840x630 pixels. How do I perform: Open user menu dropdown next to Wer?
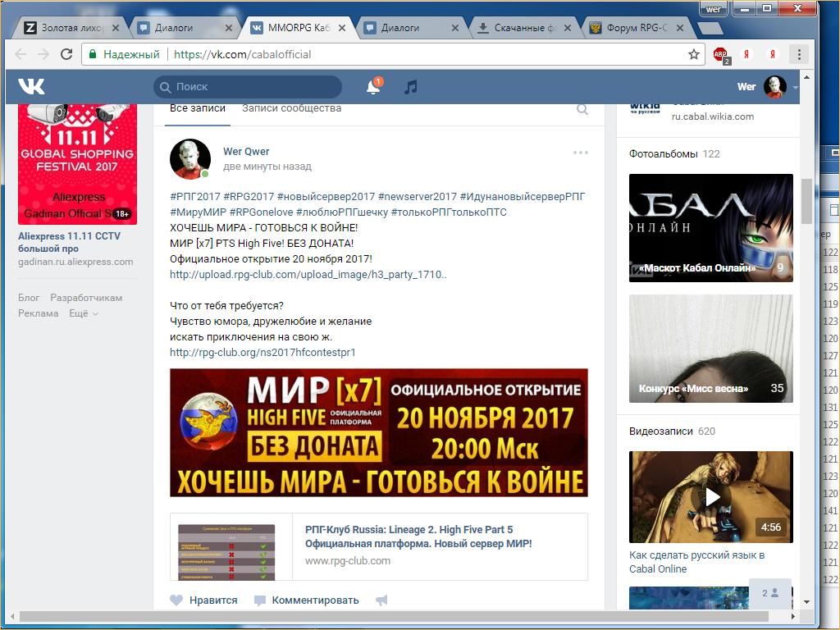point(796,87)
